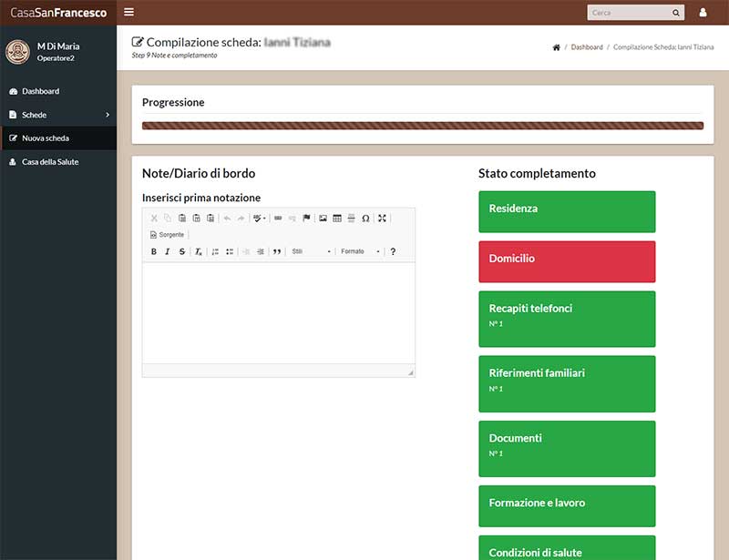Select Nuova scheda in sidebar
729x560 pixels.
pos(58,138)
